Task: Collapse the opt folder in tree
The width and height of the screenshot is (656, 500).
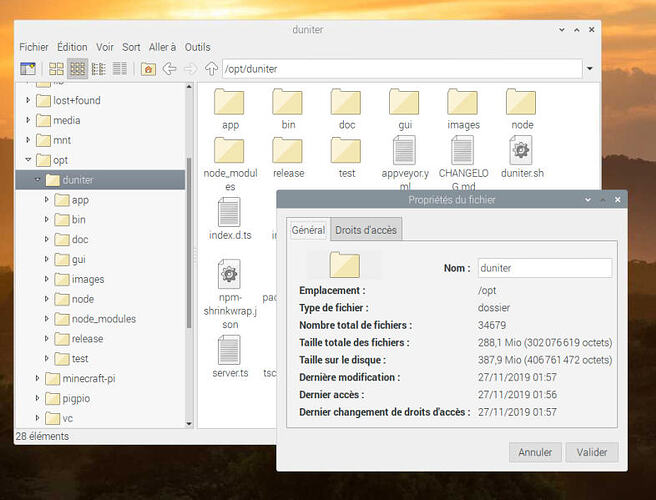Action: [28, 160]
